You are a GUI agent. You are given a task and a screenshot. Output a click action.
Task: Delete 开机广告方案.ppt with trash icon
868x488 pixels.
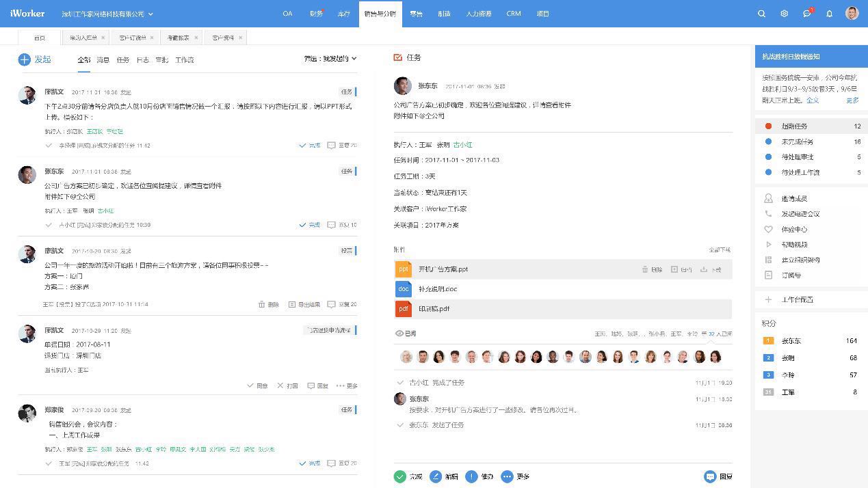tap(645, 269)
